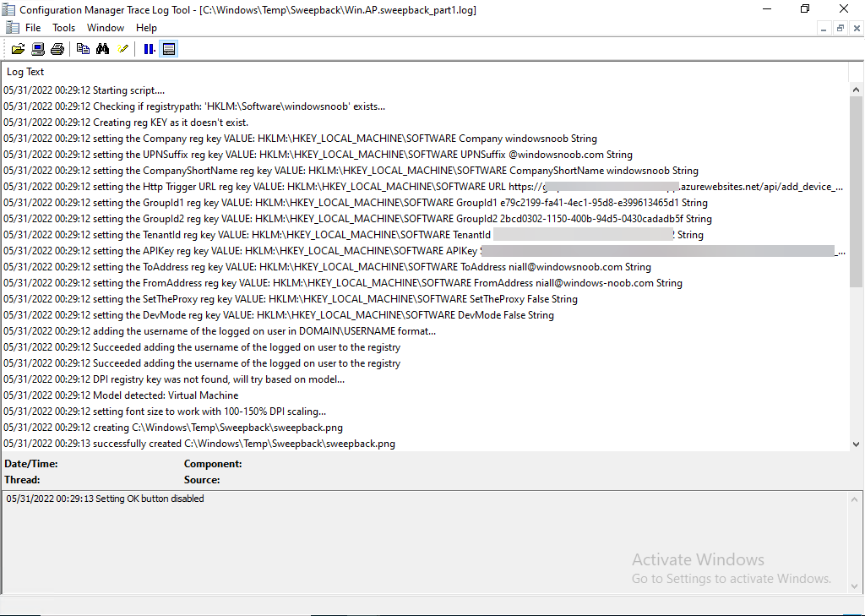Restore down the inner log document window
Viewport: 865px width, 616px height.
841,28
